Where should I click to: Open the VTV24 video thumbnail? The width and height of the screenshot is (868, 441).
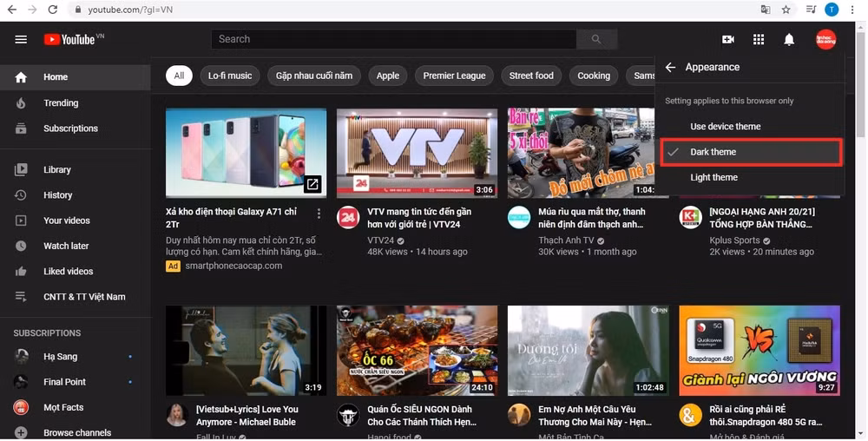pos(417,153)
